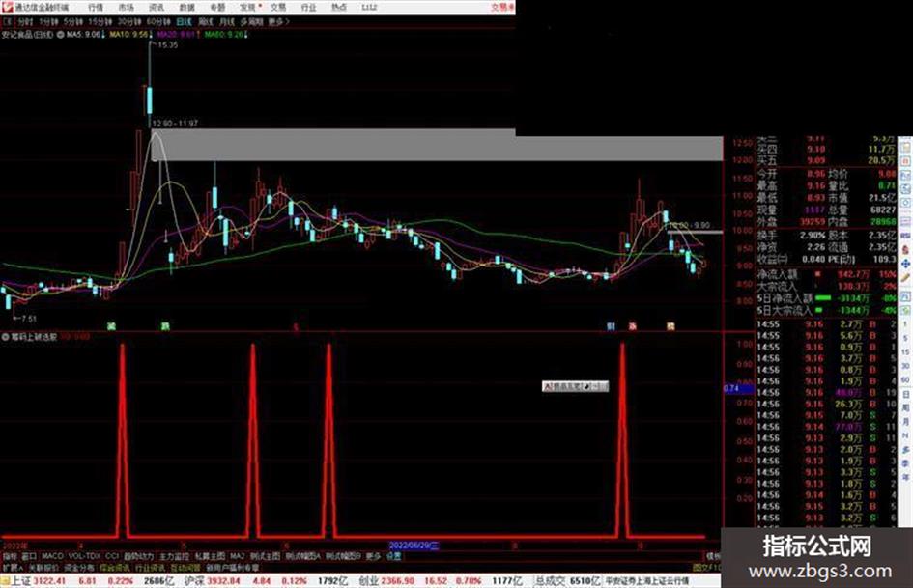913x588 pixels.
Task: Click the gear icon beside MA5
Action: click(60, 35)
